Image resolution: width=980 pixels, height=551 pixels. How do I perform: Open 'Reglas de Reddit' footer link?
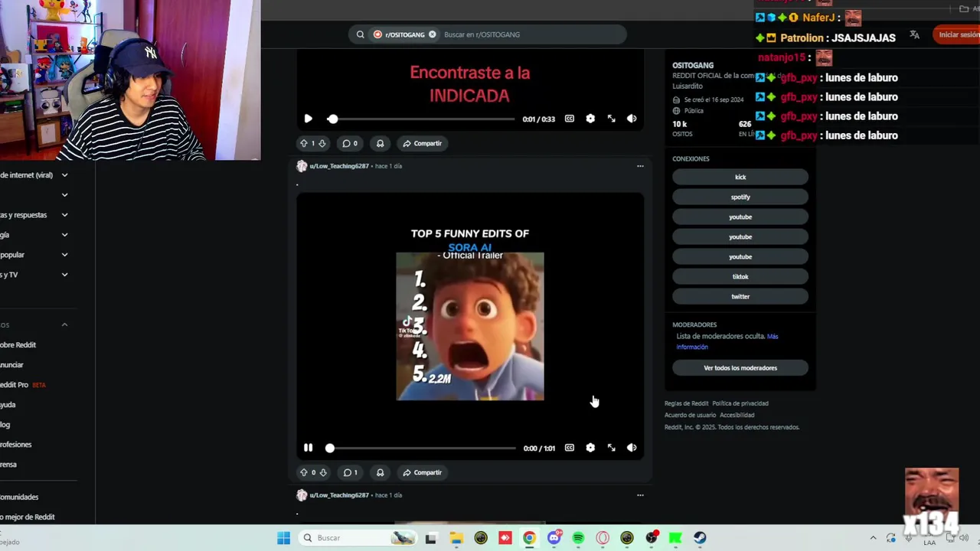click(x=687, y=403)
